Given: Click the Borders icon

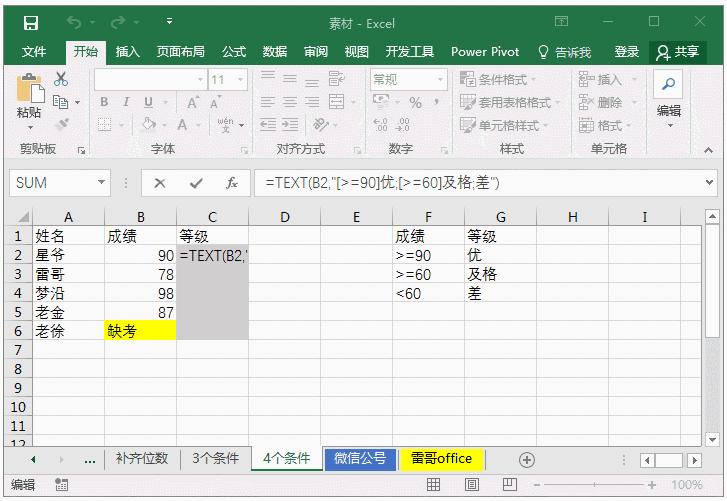Looking at the screenshot, I should click(104, 125).
